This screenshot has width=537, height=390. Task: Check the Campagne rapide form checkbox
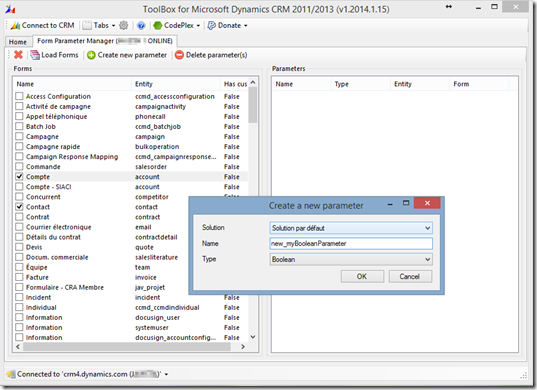[x=20, y=147]
